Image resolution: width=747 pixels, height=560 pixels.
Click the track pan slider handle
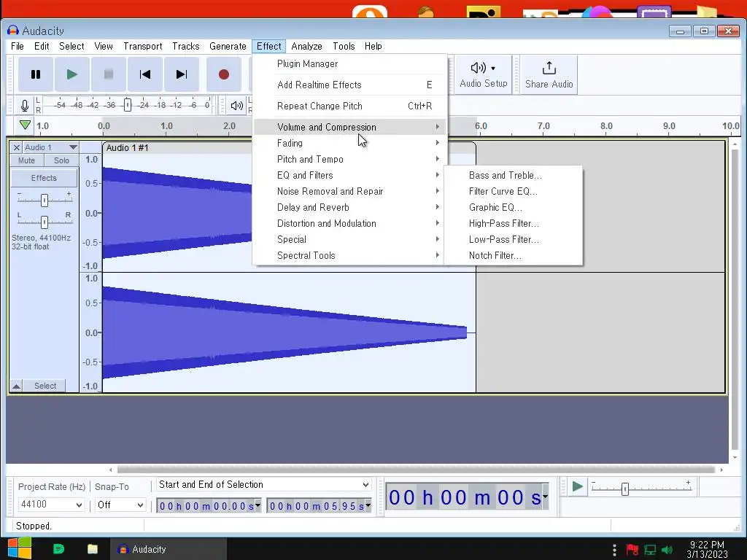pos(44,222)
